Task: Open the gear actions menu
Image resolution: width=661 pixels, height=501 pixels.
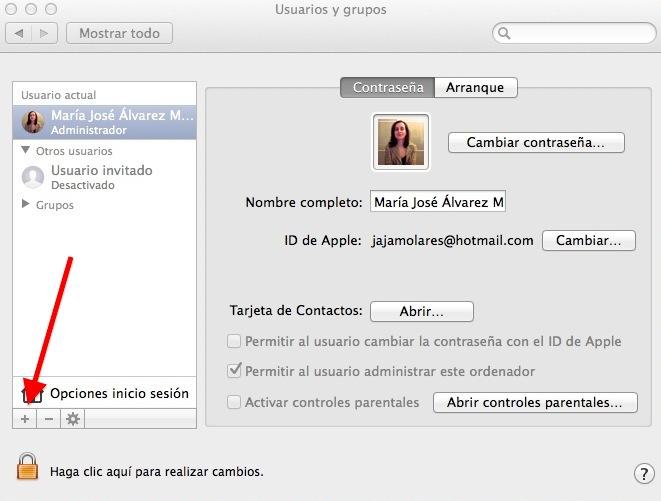Action: (72, 419)
